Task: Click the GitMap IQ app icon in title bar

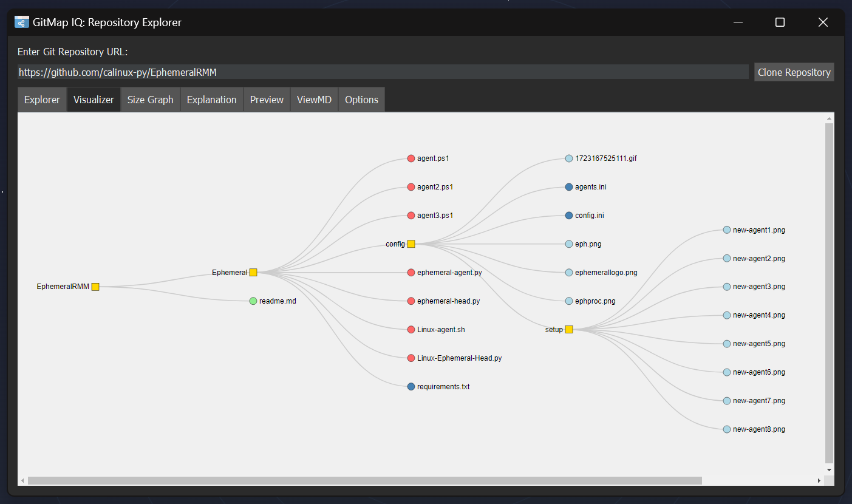Action: pyautogui.click(x=22, y=22)
